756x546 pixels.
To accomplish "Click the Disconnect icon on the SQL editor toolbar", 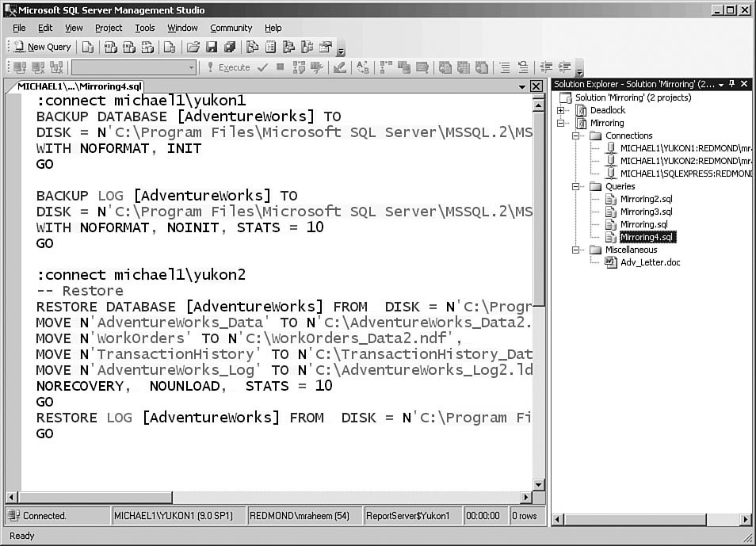I will point(38,67).
